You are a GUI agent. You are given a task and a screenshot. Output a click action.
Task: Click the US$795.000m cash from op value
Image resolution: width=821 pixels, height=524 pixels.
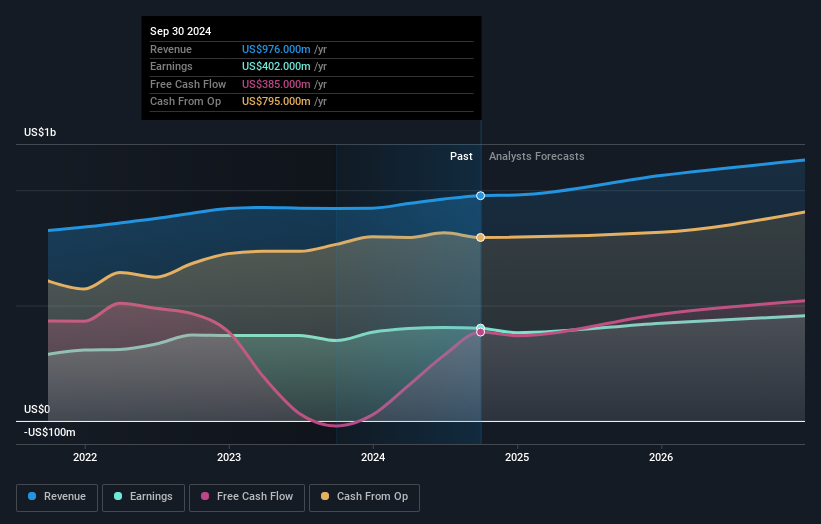[x=276, y=102]
